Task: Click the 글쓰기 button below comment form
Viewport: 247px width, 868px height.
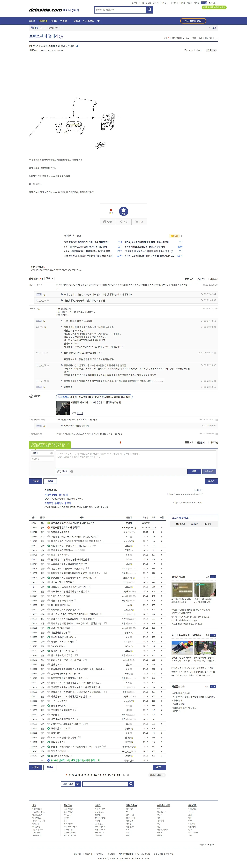Action: pos(211,481)
